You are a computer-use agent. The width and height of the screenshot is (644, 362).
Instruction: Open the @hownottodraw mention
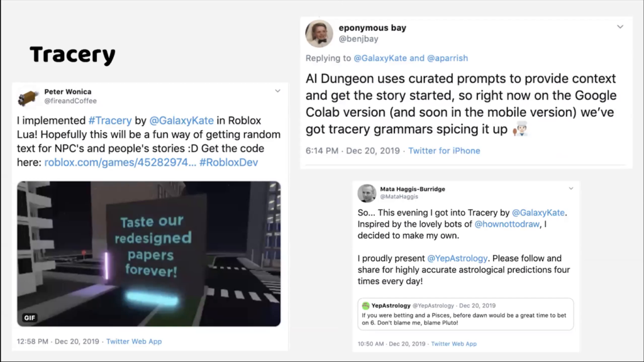tap(508, 224)
